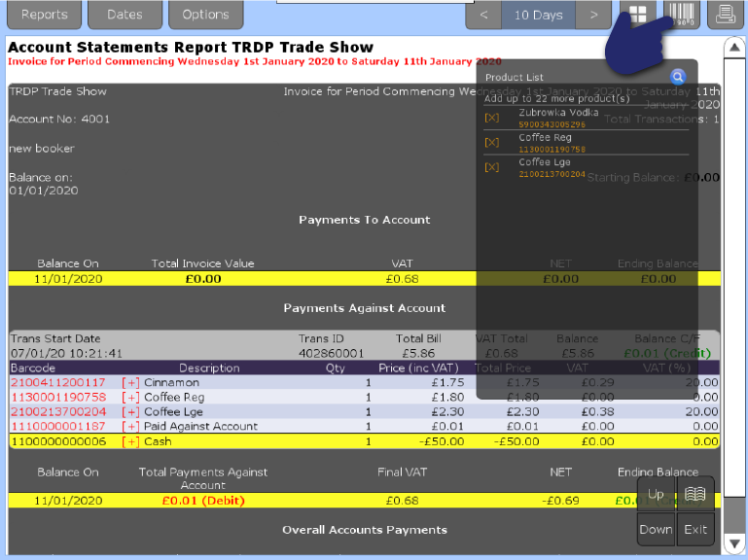Click barcode 1100000000006 in Cash row
Viewport: 748px width, 560px height.
(58, 441)
